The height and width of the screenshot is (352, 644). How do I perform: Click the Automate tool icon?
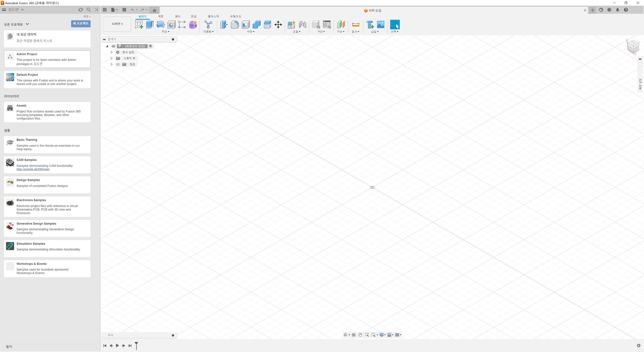point(208,24)
